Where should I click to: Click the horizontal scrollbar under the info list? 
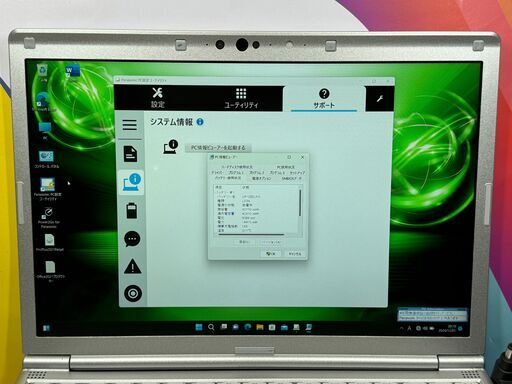(251, 235)
